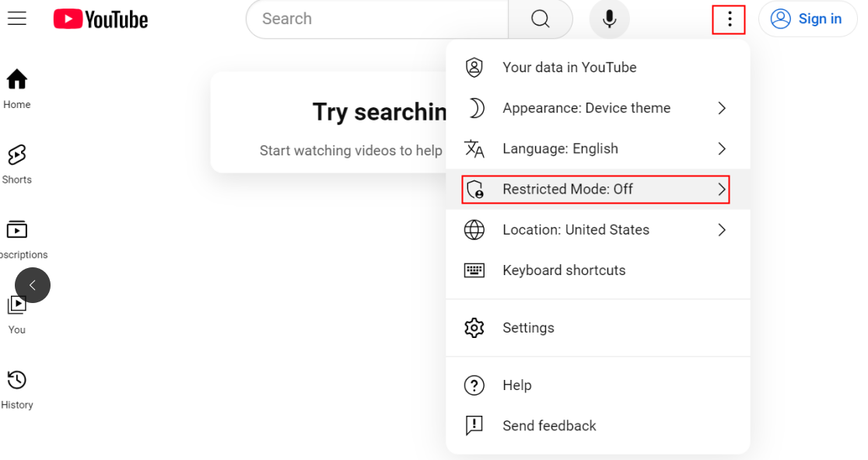Click the three-dot settings icon
The image size is (868, 460).
click(x=729, y=19)
